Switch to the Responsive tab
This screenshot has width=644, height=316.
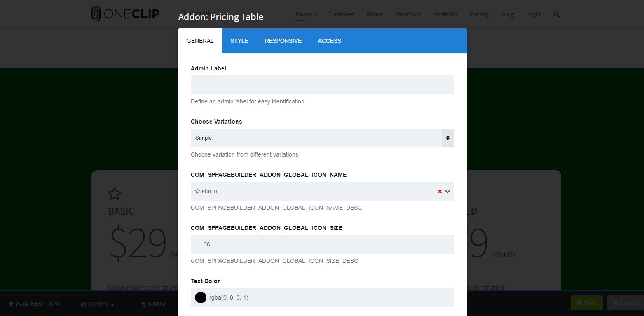pyautogui.click(x=283, y=41)
